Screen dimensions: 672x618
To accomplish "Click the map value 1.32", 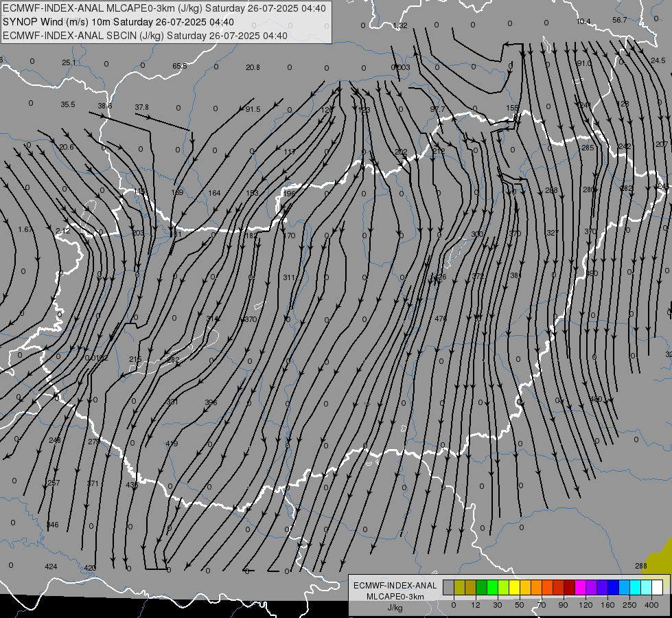I will (x=400, y=25).
